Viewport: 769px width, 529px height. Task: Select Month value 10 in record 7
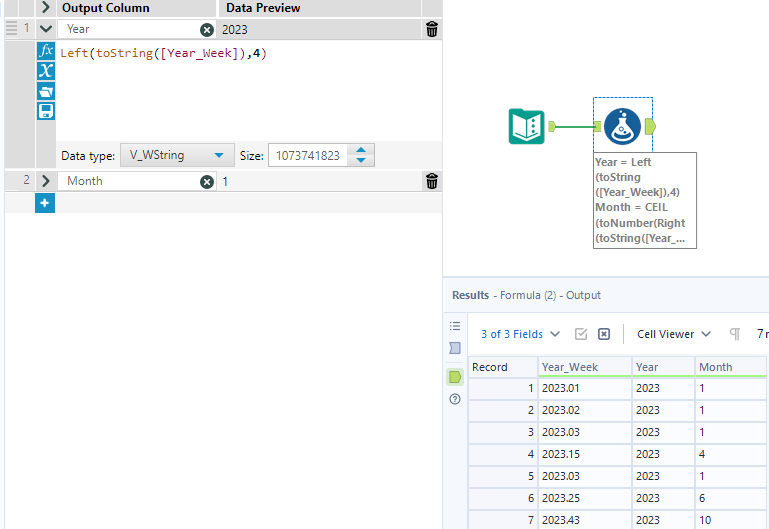point(731,520)
